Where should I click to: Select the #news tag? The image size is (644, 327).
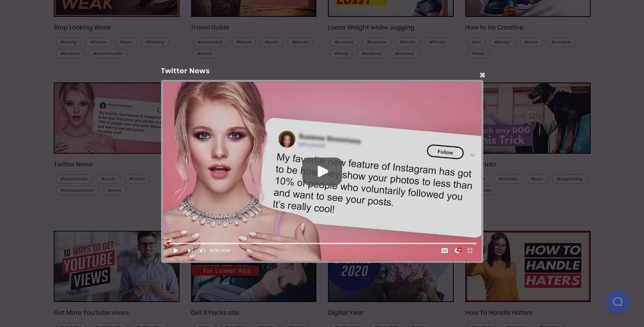tap(114, 191)
